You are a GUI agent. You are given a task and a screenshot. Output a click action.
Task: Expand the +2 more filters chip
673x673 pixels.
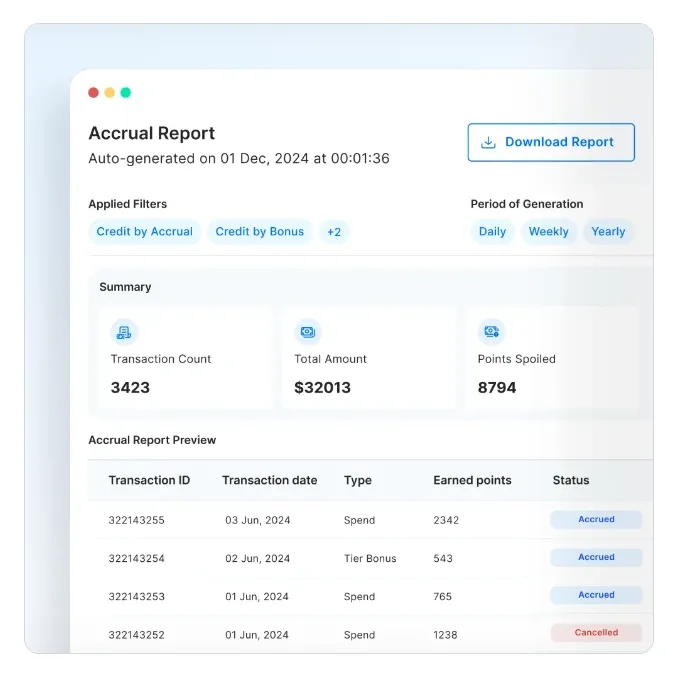point(334,232)
